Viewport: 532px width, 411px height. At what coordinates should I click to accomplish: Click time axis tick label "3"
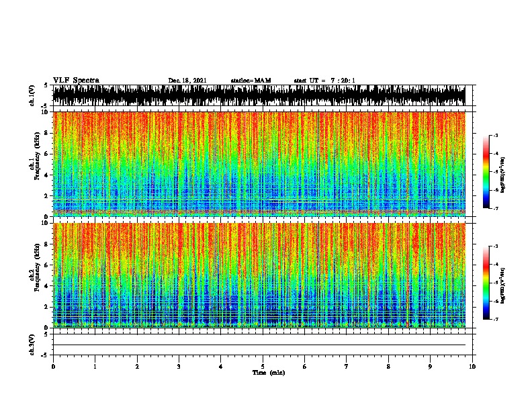(179, 366)
